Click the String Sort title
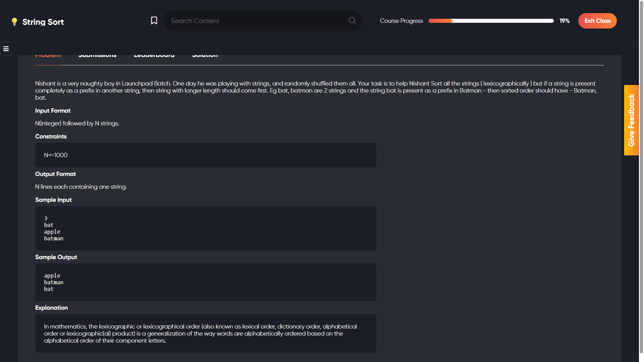 (43, 22)
